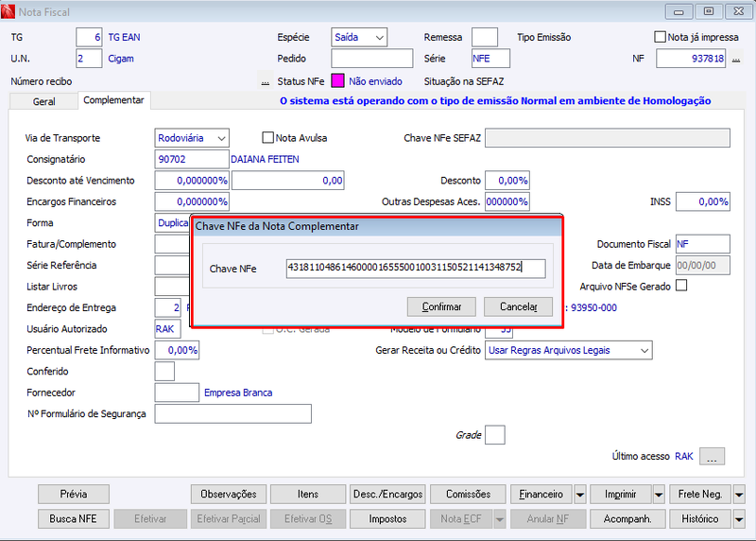Open the Forma dropdown showing Duplica
The image size is (756, 541).
coord(172,223)
